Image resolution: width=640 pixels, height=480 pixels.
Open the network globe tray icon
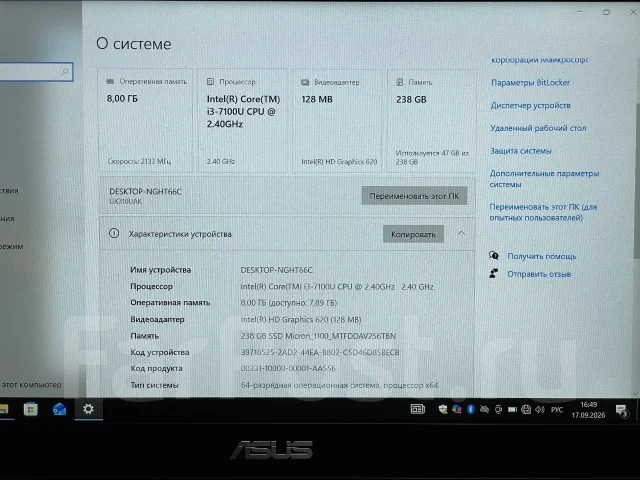pos(526,409)
